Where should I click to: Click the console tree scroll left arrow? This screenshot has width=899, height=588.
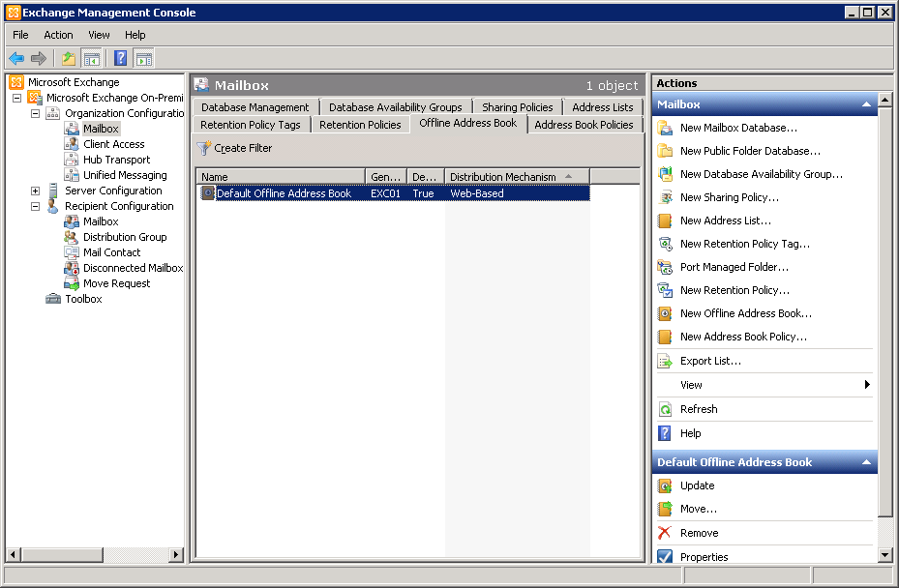14,555
